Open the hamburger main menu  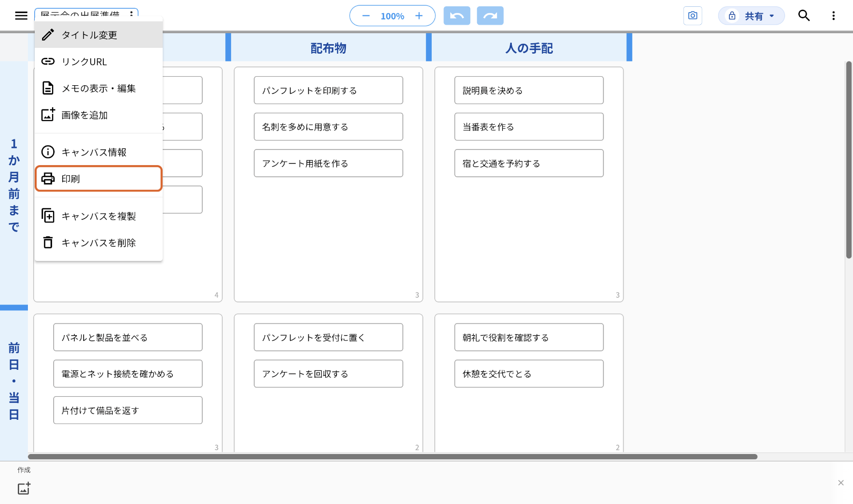(21, 16)
